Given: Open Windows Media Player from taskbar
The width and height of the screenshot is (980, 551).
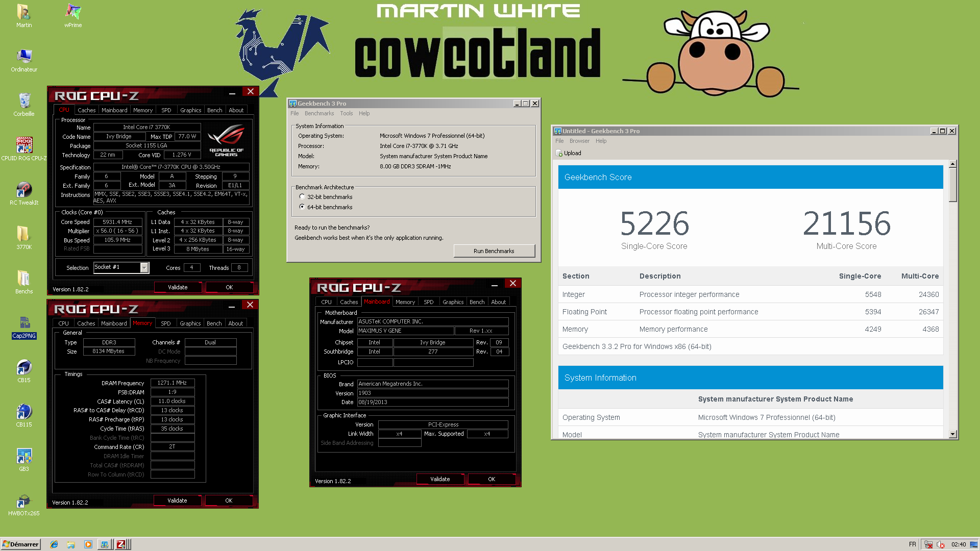Looking at the screenshot, I should (88, 544).
